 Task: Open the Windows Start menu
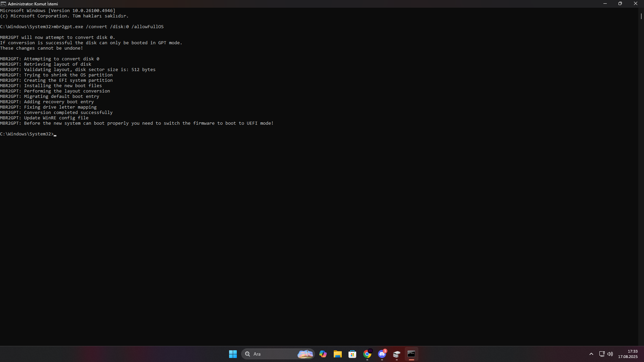click(233, 354)
